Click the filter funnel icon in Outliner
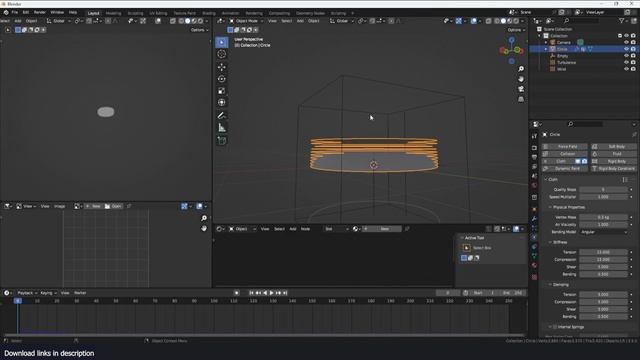This screenshot has height=360, width=640. point(622,20)
